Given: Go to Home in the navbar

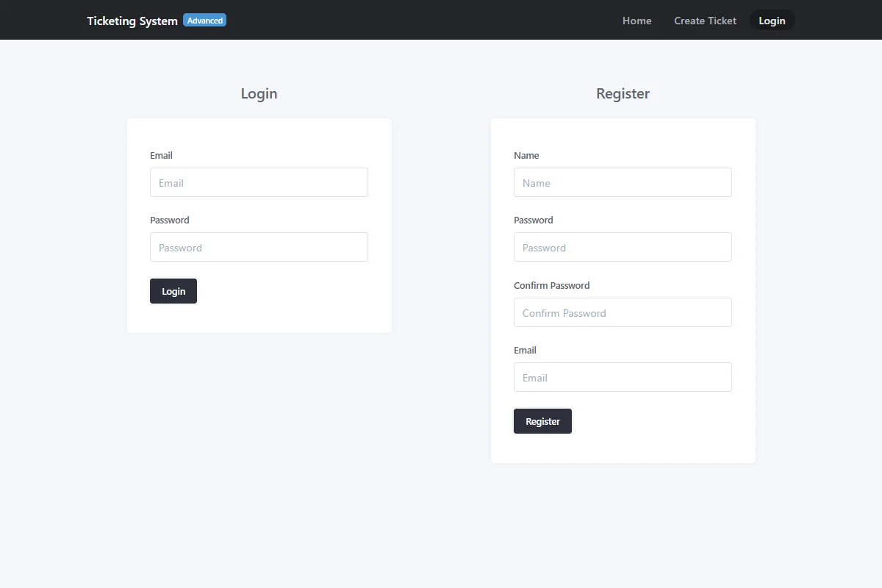Looking at the screenshot, I should tap(637, 21).
